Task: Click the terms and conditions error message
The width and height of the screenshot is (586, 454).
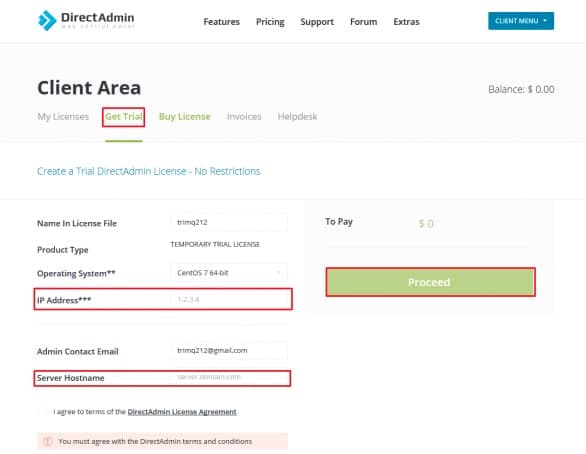Action: click(x=163, y=441)
